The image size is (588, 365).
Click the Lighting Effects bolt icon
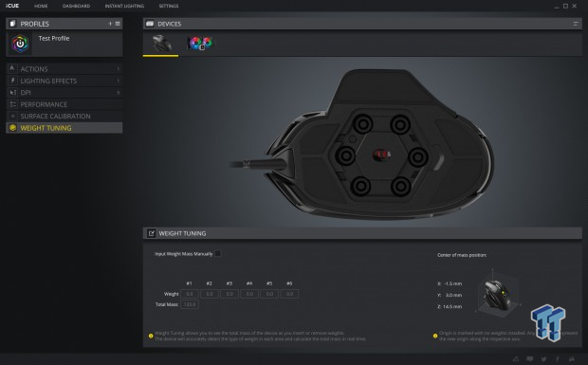click(x=12, y=81)
